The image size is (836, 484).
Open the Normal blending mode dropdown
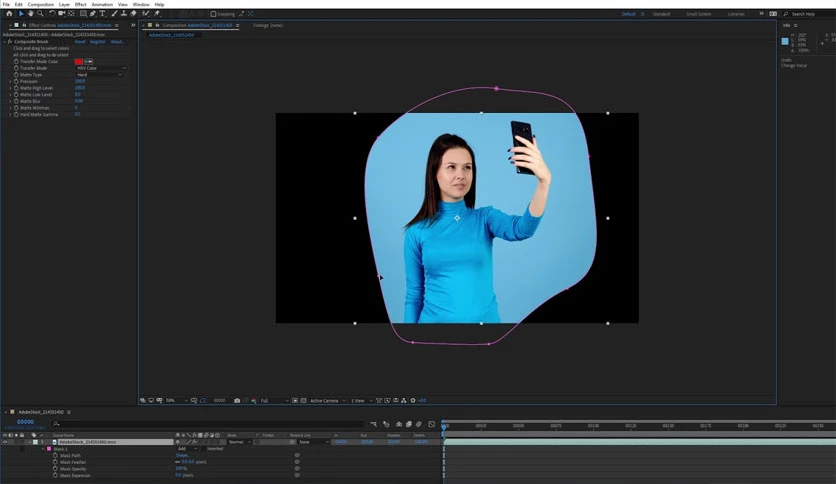239,442
